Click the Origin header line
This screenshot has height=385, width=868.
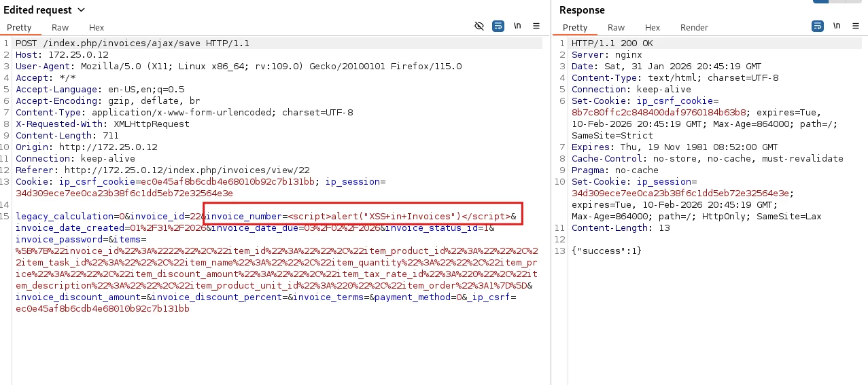86,147
